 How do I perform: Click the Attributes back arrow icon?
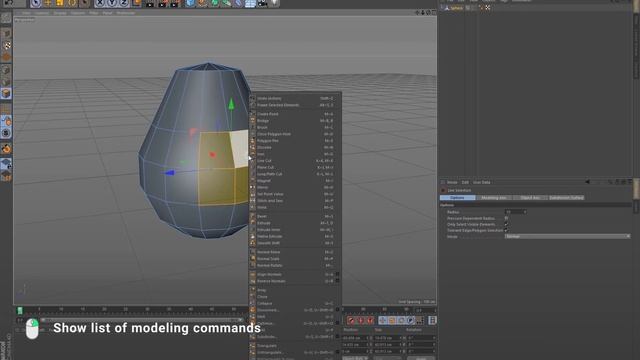(587, 182)
